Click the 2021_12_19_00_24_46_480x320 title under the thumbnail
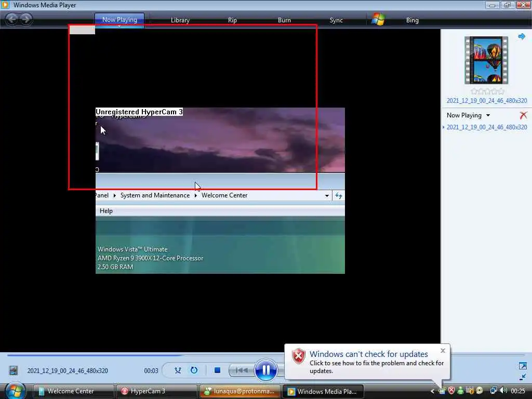This screenshot has width=532, height=399. pos(486,101)
